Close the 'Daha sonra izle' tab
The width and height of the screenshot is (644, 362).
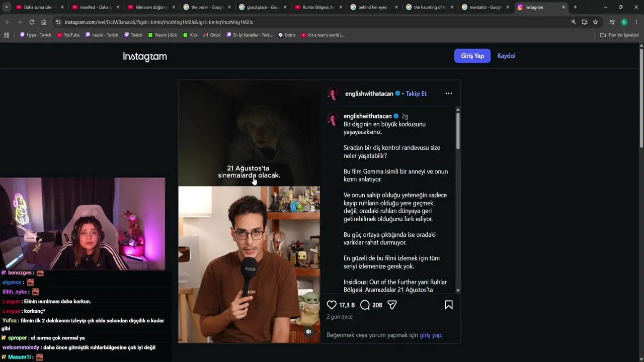point(62,7)
